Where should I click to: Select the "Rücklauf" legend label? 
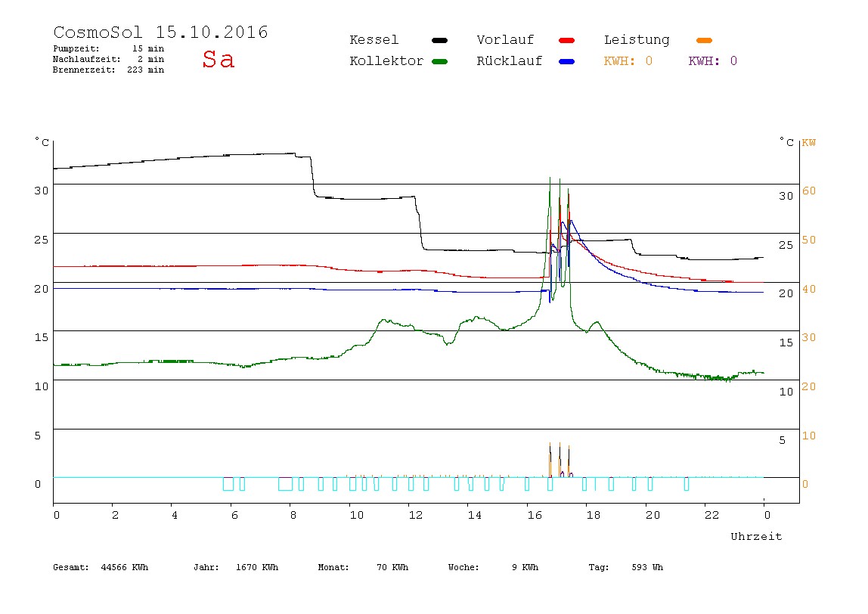(x=510, y=61)
